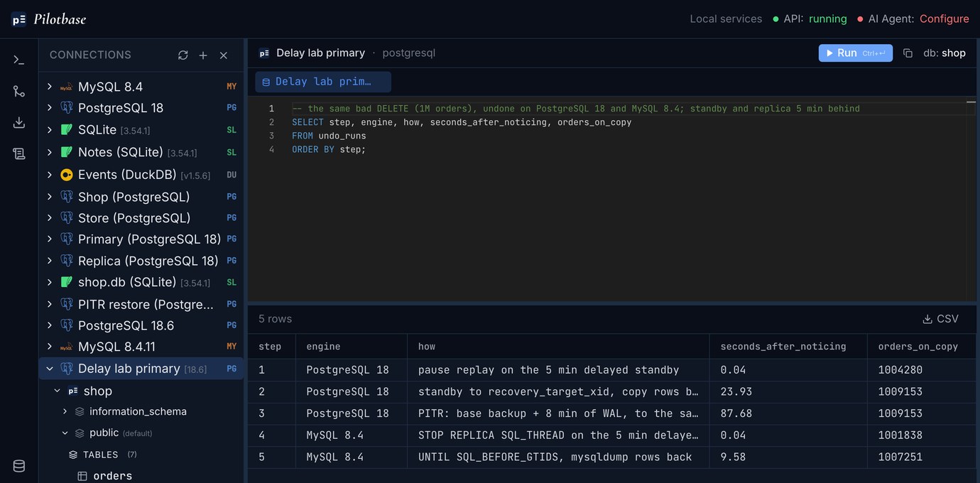Click the editor minimap scrollbar
The width and height of the screenshot is (980, 483).
click(971, 199)
